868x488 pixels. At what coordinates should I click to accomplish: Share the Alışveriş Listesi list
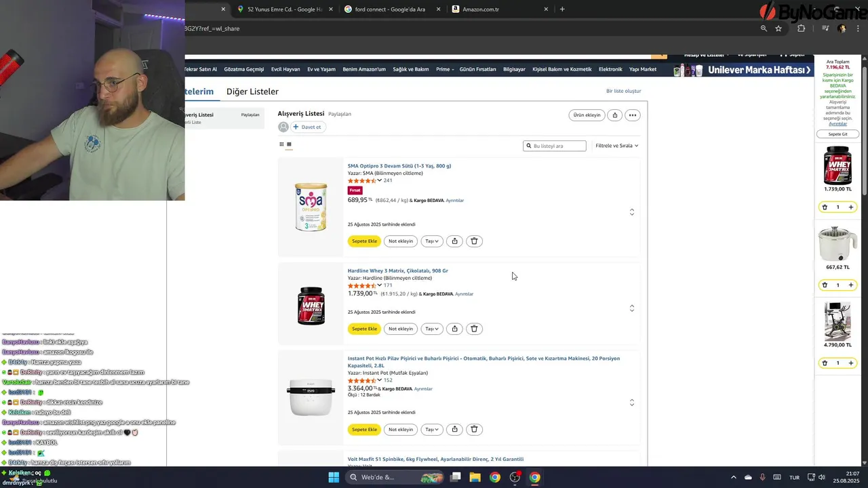[x=614, y=115]
